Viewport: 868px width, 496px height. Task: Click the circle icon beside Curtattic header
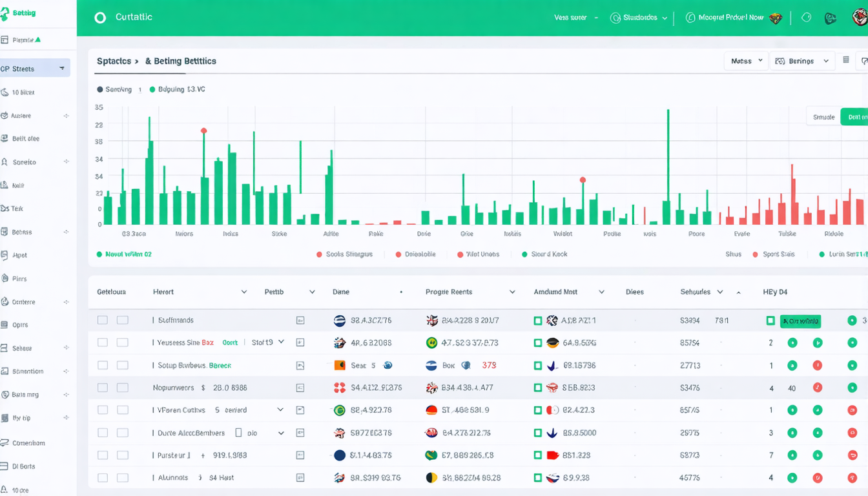pos(100,17)
